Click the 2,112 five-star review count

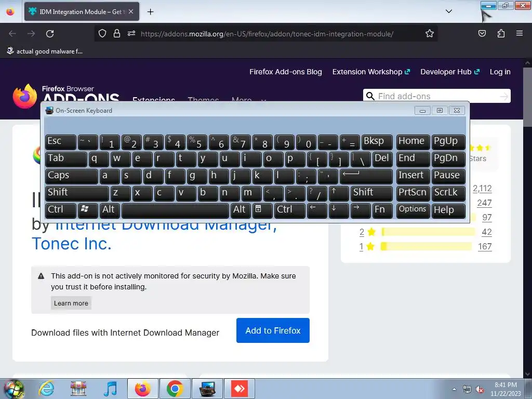[x=482, y=188]
